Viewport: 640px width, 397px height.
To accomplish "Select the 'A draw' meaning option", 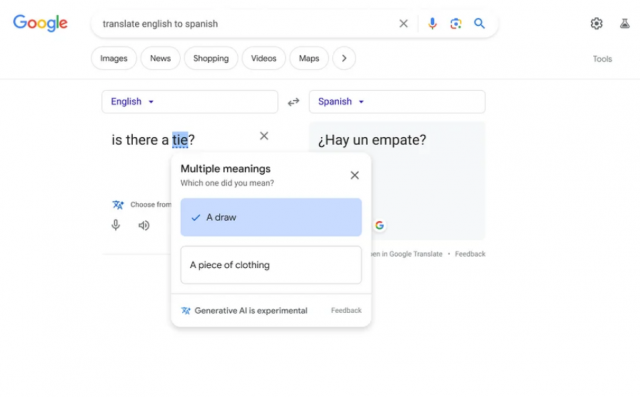I will click(271, 217).
